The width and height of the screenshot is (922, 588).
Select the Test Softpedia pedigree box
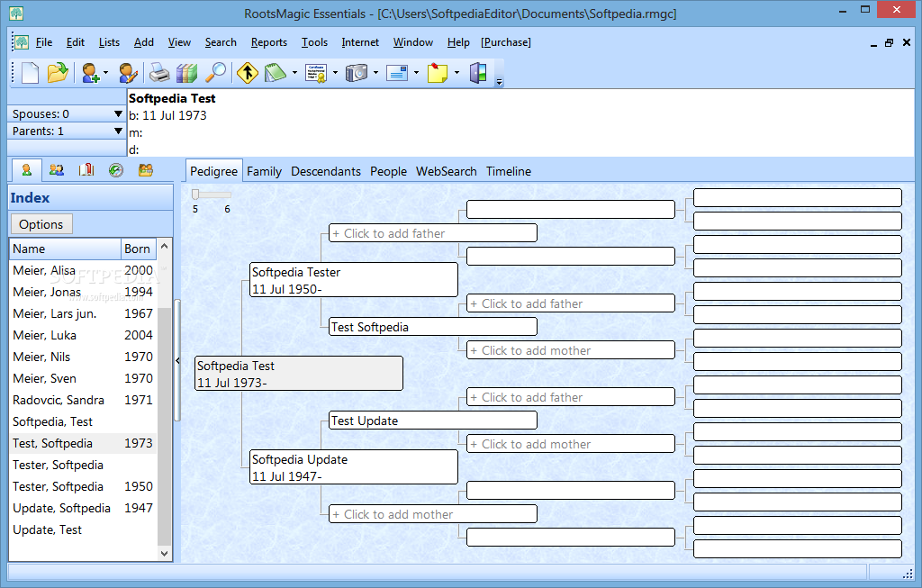433,326
